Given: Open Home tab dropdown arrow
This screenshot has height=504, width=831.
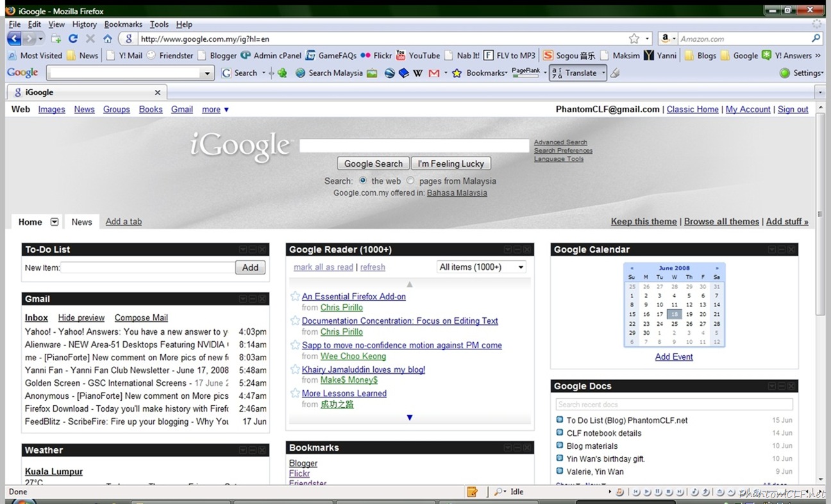Looking at the screenshot, I should point(55,222).
